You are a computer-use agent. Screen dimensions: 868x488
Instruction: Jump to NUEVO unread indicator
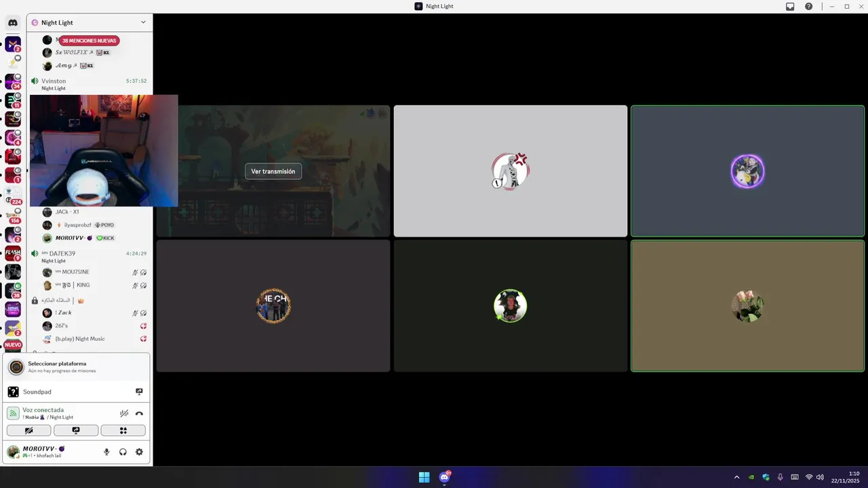[x=13, y=345]
